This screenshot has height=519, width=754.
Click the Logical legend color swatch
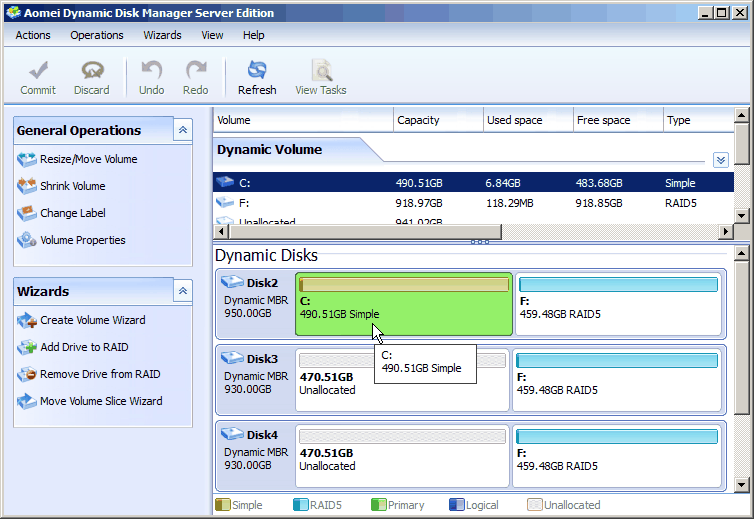click(456, 505)
